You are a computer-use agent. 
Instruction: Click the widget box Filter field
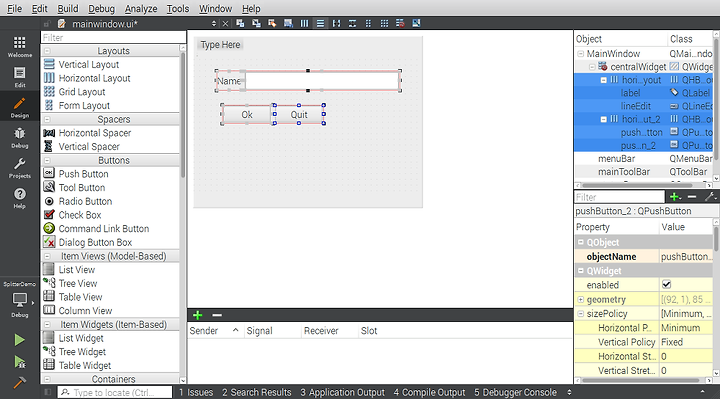coord(113,38)
